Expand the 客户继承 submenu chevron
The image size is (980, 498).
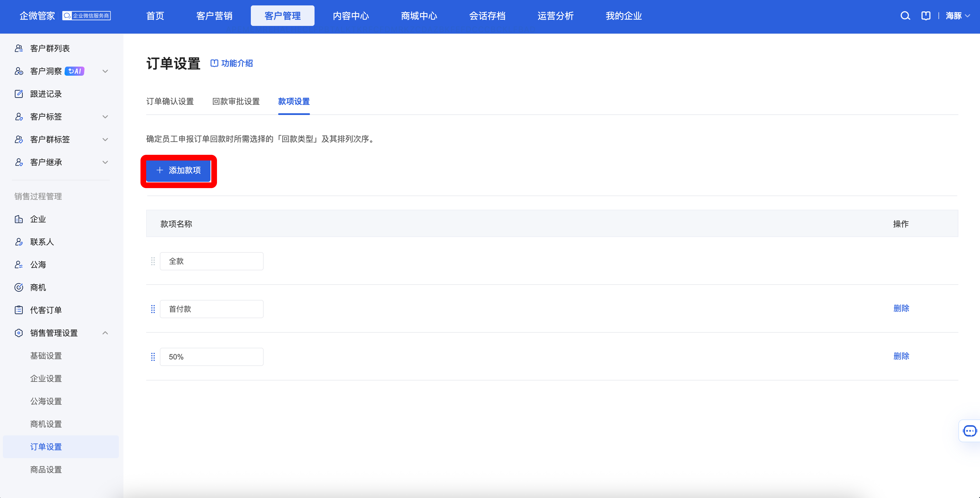pyautogui.click(x=106, y=162)
